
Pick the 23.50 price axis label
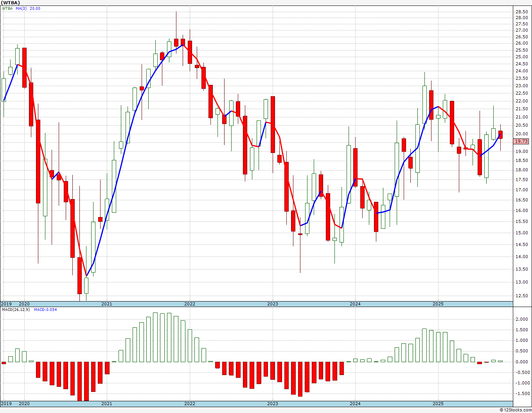click(x=522, y=78)
